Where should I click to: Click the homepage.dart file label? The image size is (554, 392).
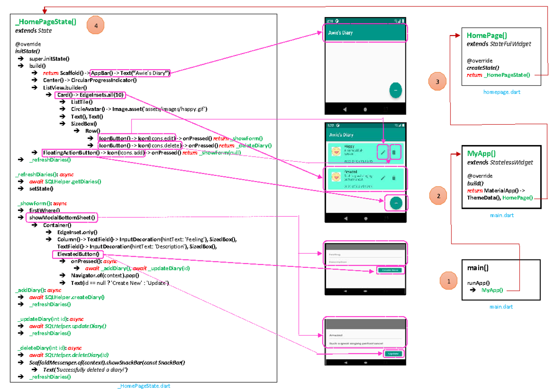(x=502, y=92)
